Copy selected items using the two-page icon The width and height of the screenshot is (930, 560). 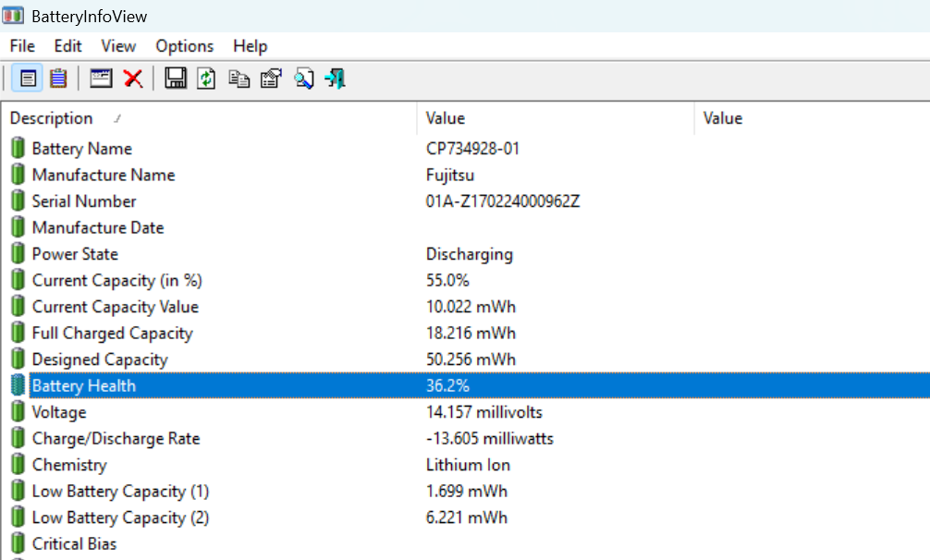239,79
